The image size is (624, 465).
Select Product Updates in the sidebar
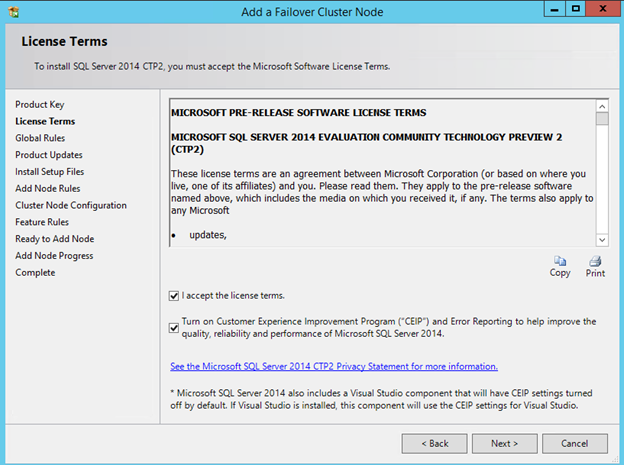[x=49, y=155]
